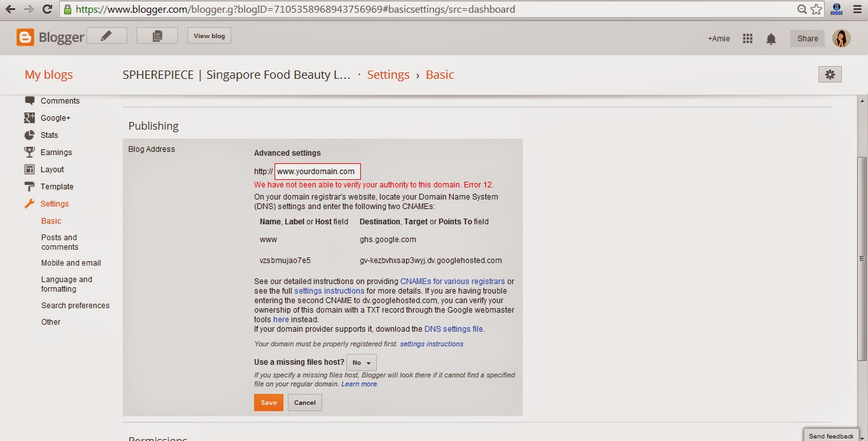Click the Settings wrench icon
This screenshot has width=868, height=441.
29,203
